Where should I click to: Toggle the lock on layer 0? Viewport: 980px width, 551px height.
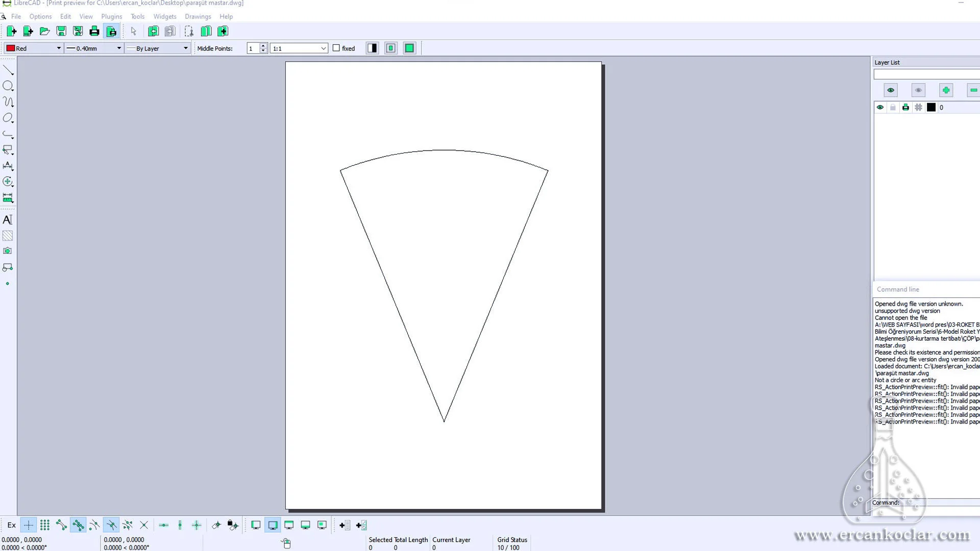[x=893, y=108]
